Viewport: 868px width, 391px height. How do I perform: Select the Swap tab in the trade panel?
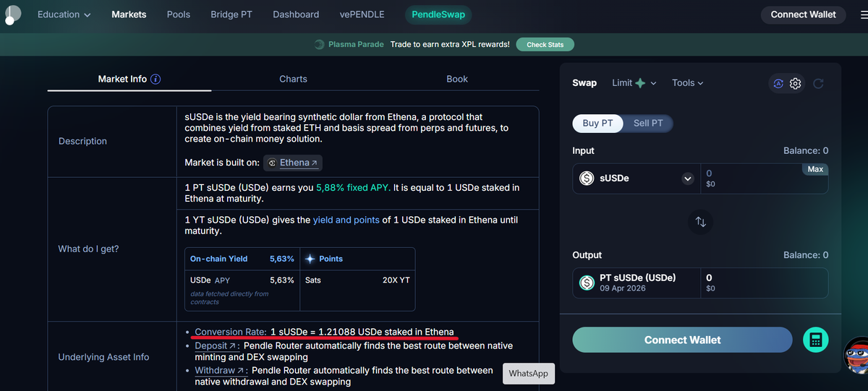pos(584,83)
